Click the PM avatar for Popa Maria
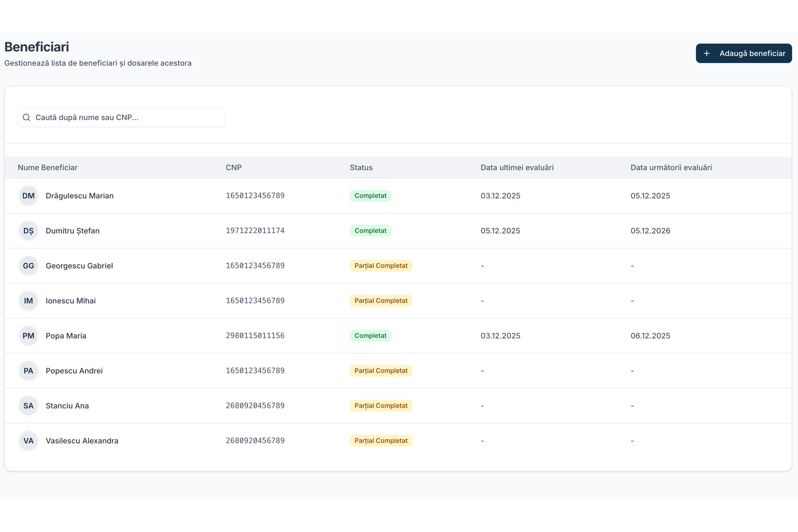798x532 pixels. pos(29,335)
